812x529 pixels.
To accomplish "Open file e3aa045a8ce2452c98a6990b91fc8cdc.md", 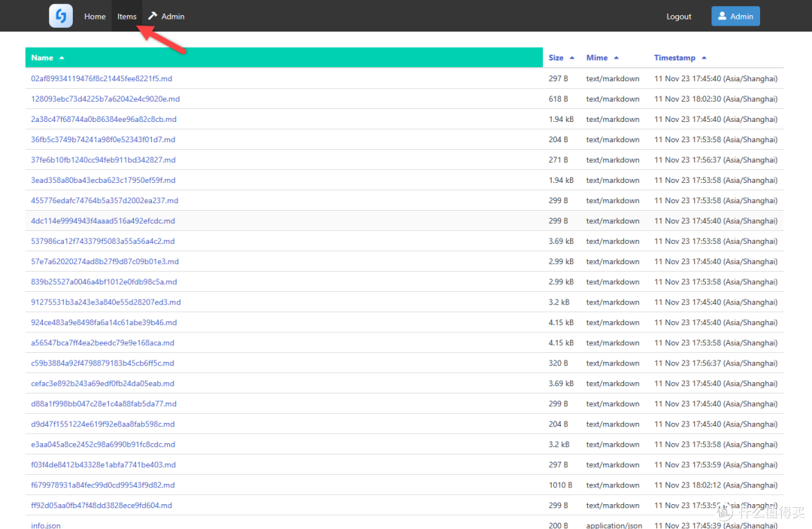I will (x=103, y=444).
